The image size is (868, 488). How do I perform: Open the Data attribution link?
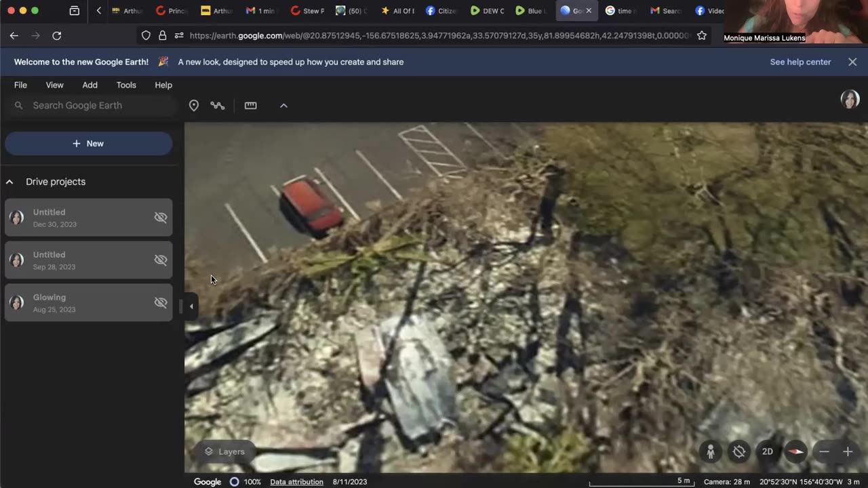(296, 482)
